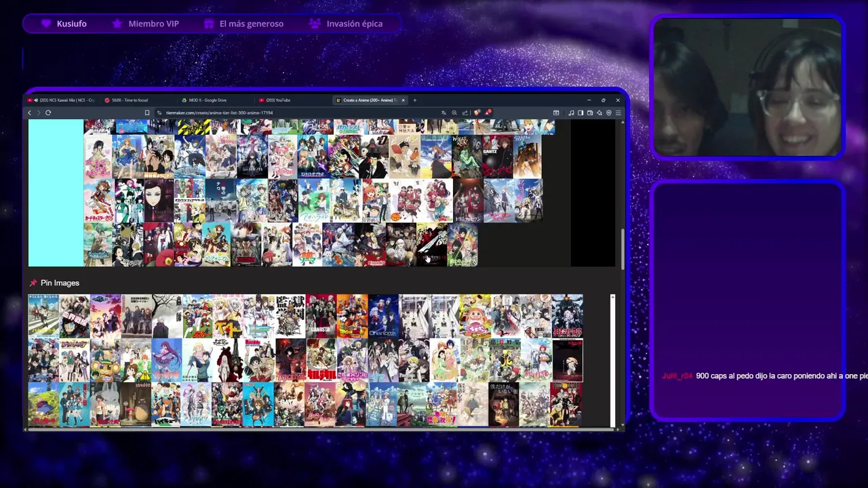Click the red pin icon beside Pin Images

pyautogui.click(x=33, y=283)
